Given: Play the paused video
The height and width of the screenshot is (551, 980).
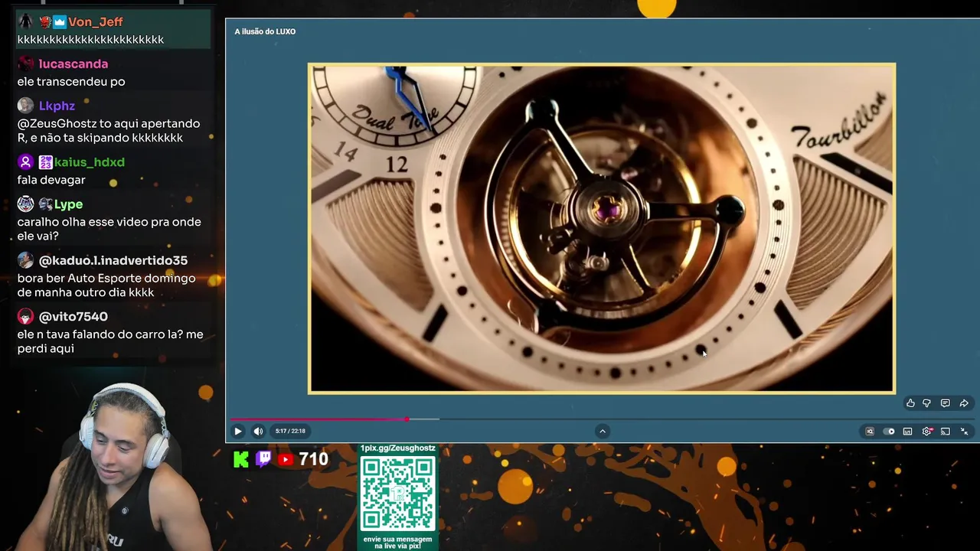Looking at the screenshot, I should 238,432.
